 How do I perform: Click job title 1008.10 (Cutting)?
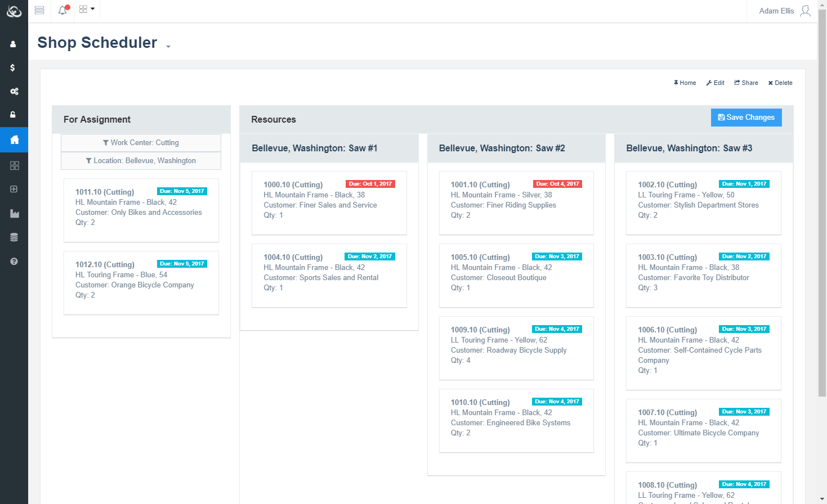[668, 485]
